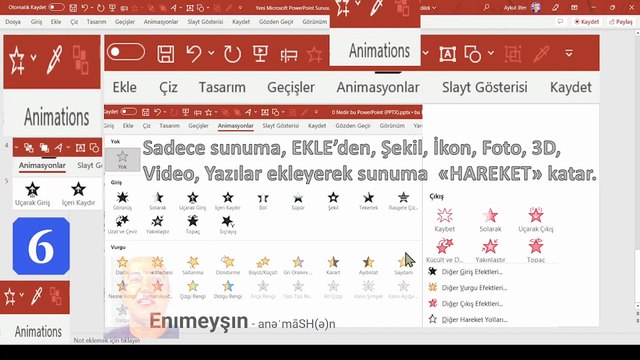Start slideshow from beginning via title bar icon
This screenshot has height=360, width=640.
[112, 8]
